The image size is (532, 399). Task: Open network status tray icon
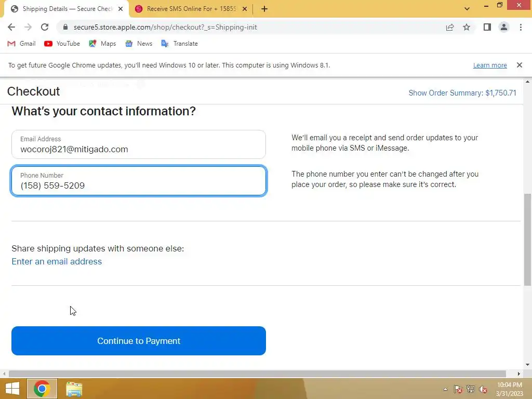click(x=471, y=389)
